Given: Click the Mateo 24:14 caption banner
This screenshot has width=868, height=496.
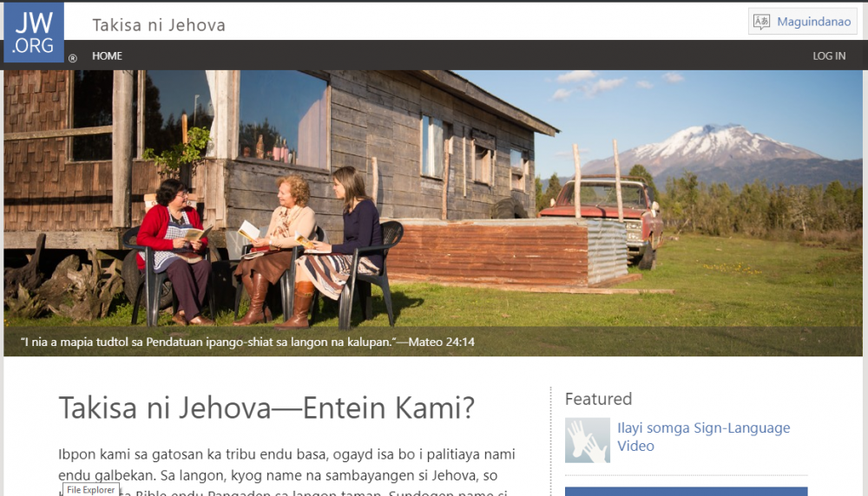Looking at the screenshot, I should (x=433, y=342).
